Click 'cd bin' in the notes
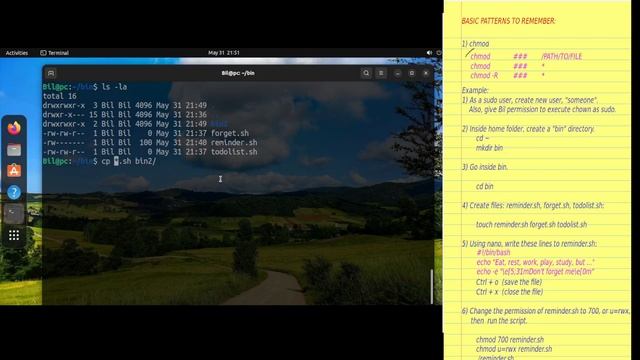 pyautogui.click(x=484, y=186)
